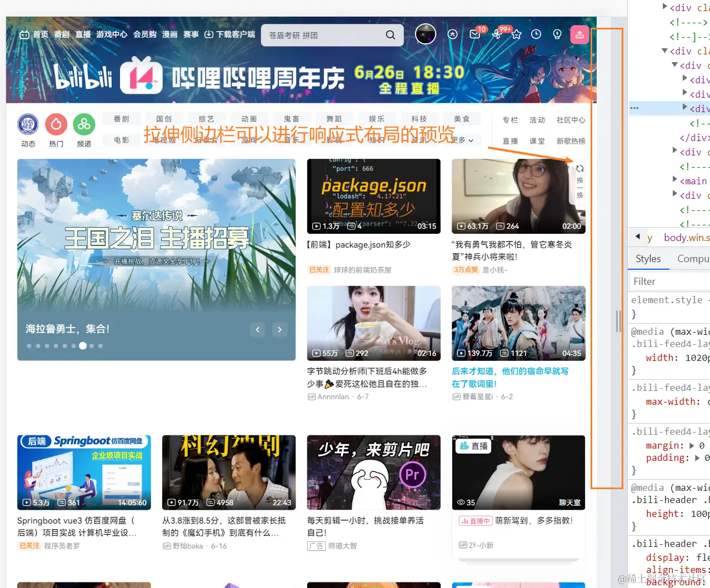Select the 娱乐 category chip
Image resolution: width=710 pixels, height=588 pixels.
click(x=377, y=119)
